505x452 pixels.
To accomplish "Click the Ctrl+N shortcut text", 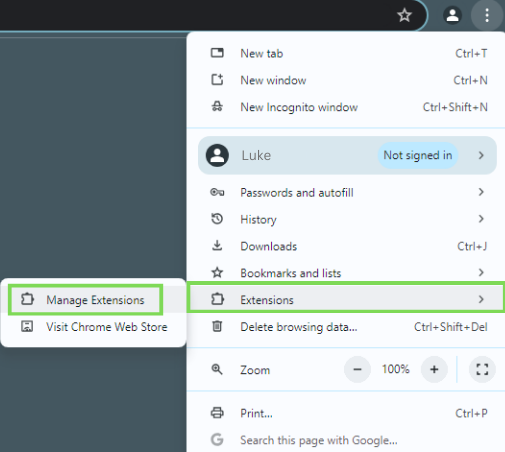I will [470, 80].
